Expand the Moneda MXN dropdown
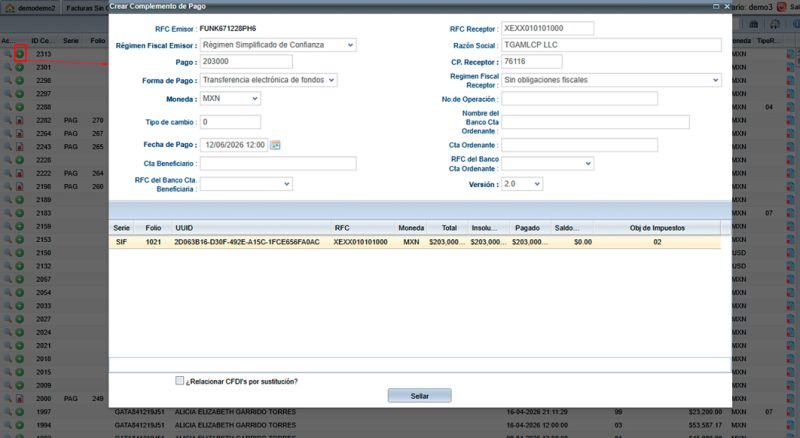 click(x=230, y=99)
